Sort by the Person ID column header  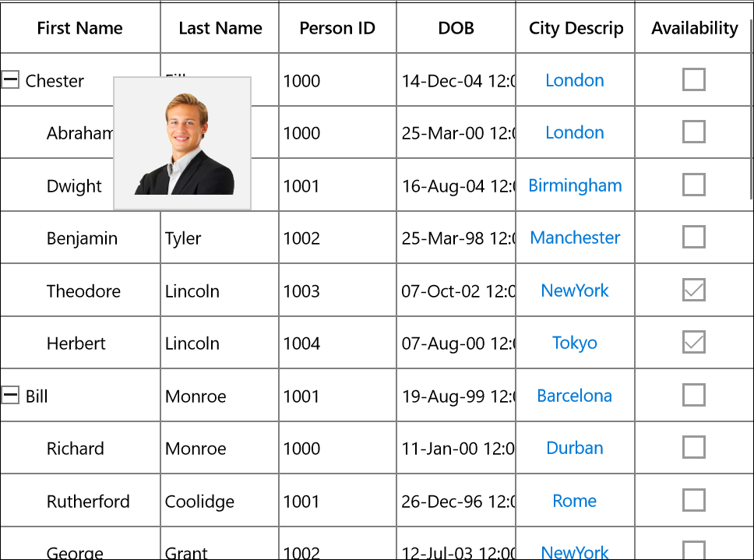[x=337, y=28]
